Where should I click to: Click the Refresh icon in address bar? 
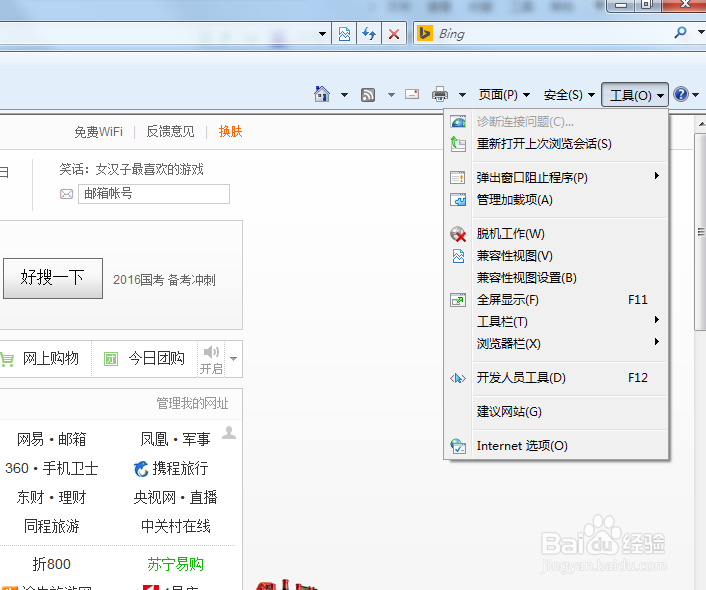[369, 34]
